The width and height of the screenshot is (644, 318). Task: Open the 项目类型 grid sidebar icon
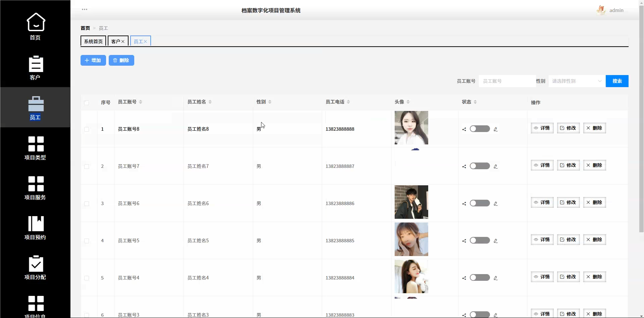(36, 144)
